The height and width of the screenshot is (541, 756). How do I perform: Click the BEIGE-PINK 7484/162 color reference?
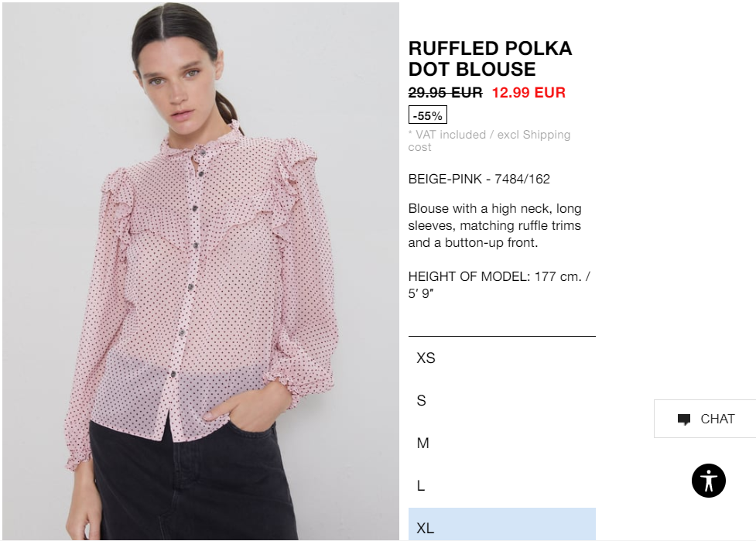point(479,179)
